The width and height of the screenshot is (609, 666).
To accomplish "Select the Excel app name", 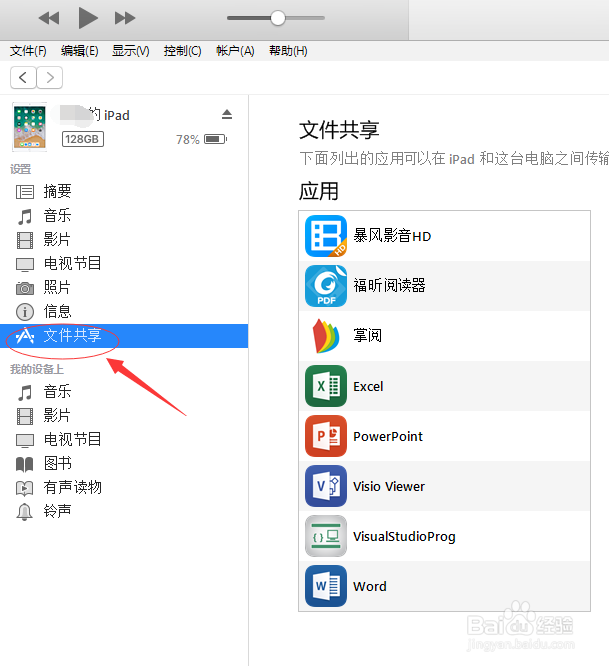I will (368, 386).
